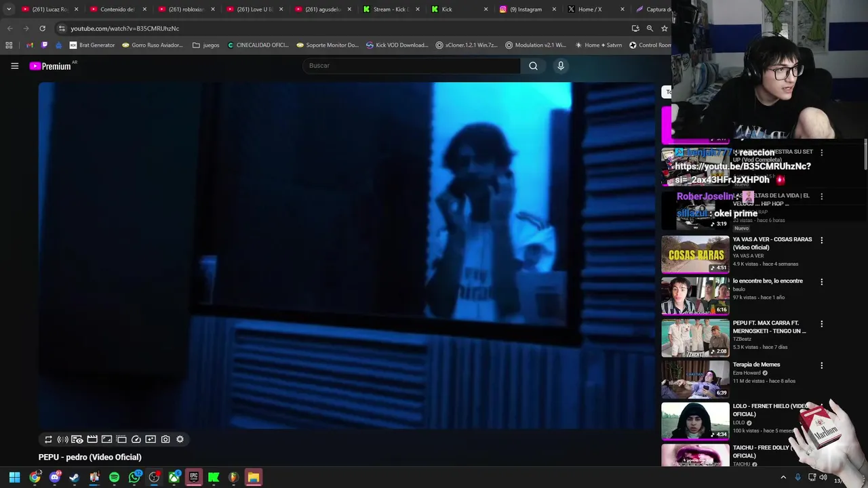Open the tab search dropdown chevron

click(x=9, y=9)
